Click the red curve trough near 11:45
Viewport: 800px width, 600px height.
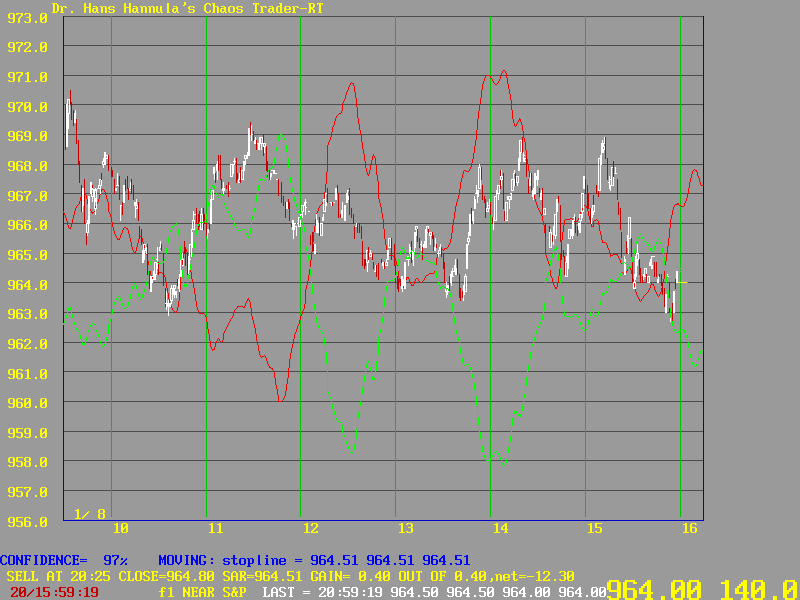pos(280,401)
